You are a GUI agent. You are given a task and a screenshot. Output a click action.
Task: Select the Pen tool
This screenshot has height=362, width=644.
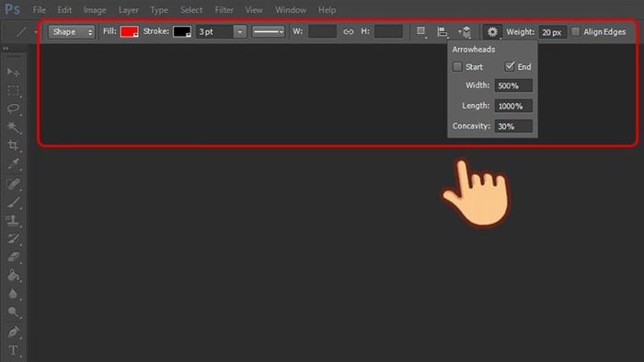click(x=13, y=332)
